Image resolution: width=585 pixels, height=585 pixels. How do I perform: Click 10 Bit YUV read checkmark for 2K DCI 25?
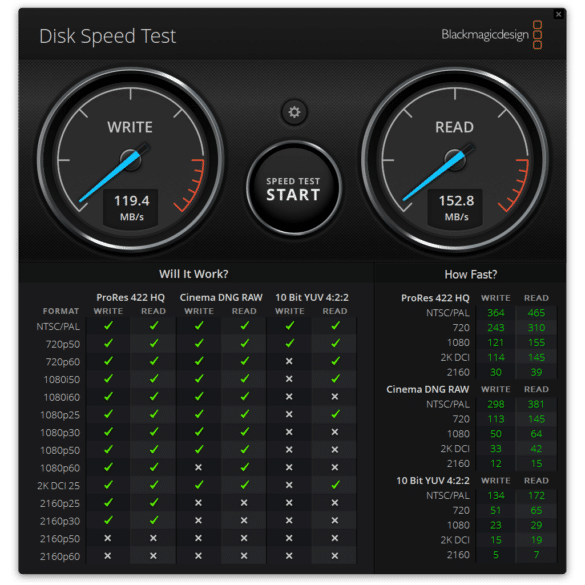pyautogui.click(x=335, y=485)
